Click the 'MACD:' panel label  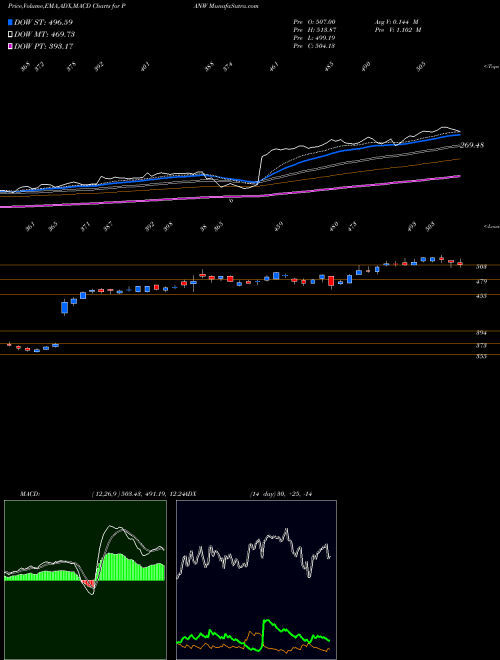click(30, 494)
